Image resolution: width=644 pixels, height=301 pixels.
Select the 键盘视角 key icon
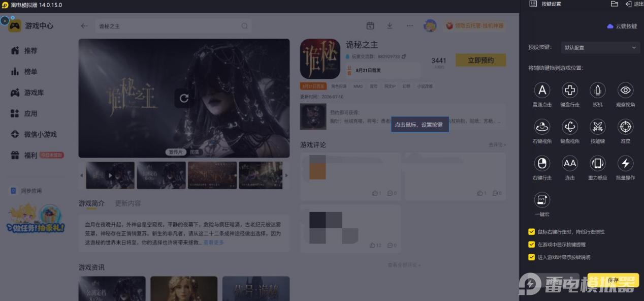pos(570,127)
